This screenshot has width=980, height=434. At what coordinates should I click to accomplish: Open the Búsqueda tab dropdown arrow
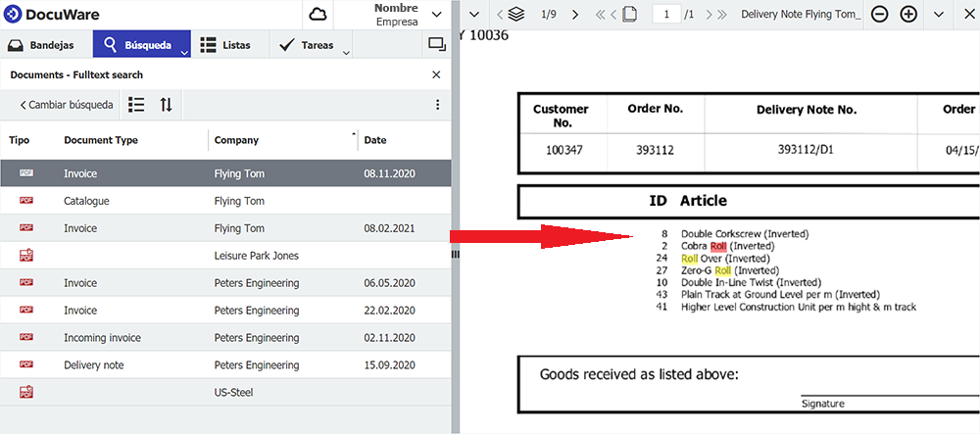(185, 51)
